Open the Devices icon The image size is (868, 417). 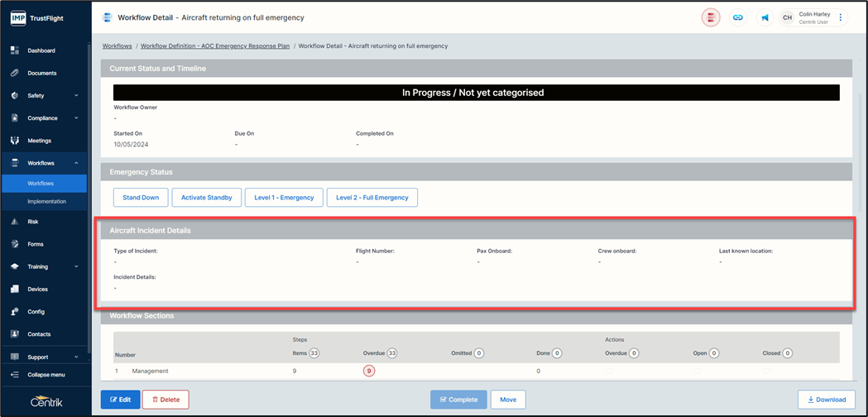[x=16, y=289]
